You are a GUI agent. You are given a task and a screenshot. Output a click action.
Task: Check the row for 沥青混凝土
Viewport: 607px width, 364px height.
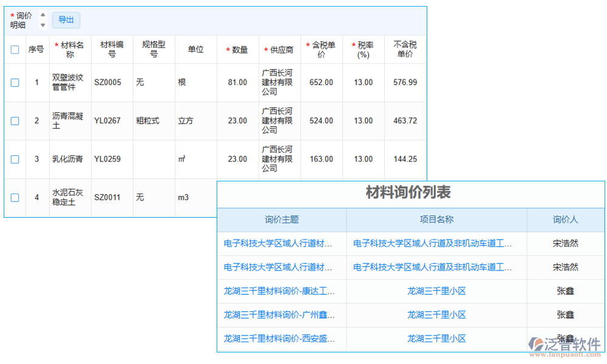pyautogui.click(x=15, y=121)
